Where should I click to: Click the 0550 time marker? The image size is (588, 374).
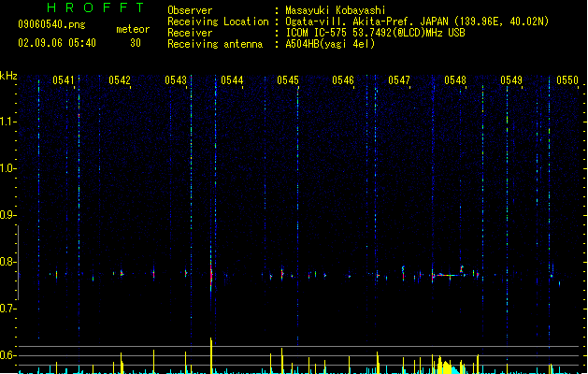coord(567,80)
